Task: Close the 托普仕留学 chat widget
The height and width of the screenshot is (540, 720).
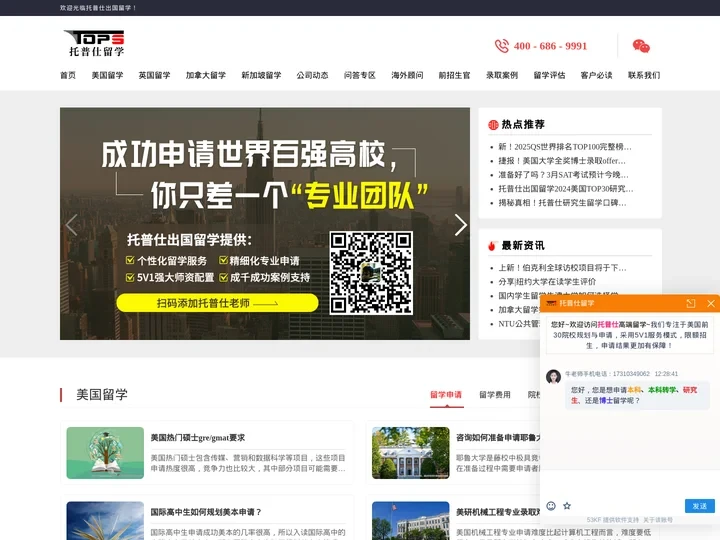Action: 711,303
